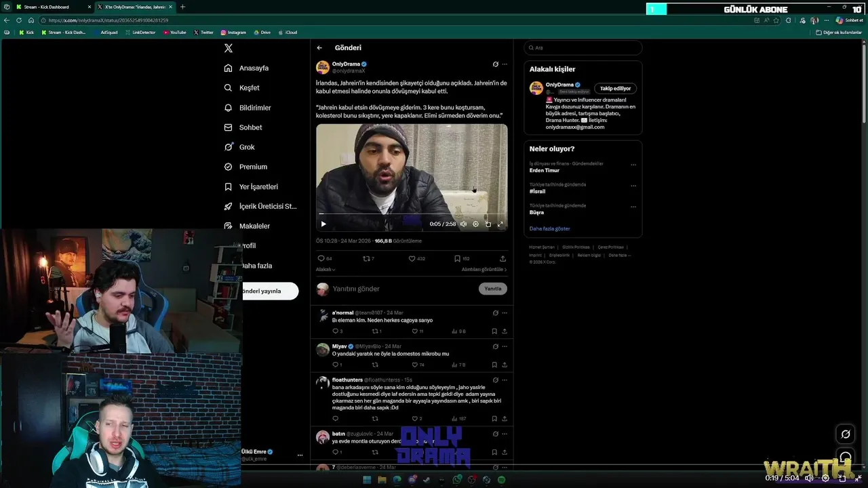868x488 pixels.
Task: Open Spotify from the taskbar
Action: click(502, 480)
